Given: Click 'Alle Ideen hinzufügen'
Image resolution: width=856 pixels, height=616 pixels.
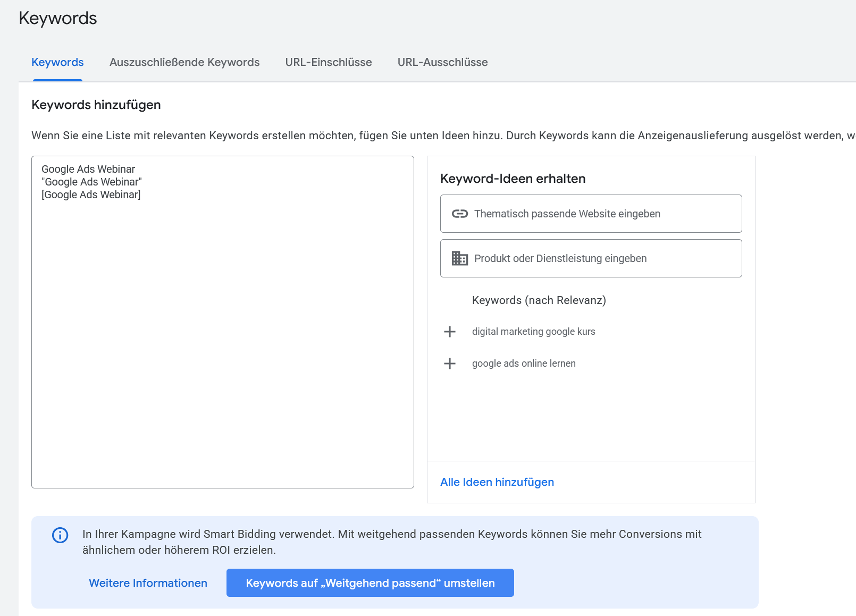Looking at the screenshot, I should 497,482.
